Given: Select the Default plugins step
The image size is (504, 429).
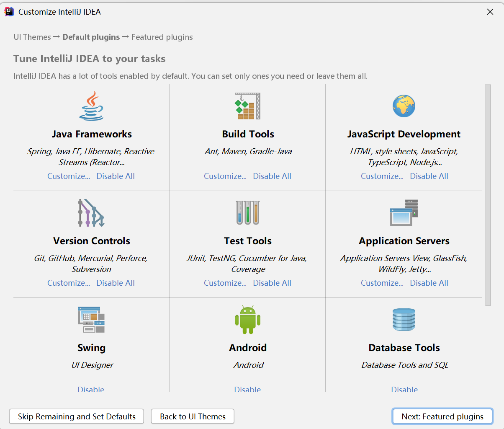Looking at the screenshot, I should point(91,37).
